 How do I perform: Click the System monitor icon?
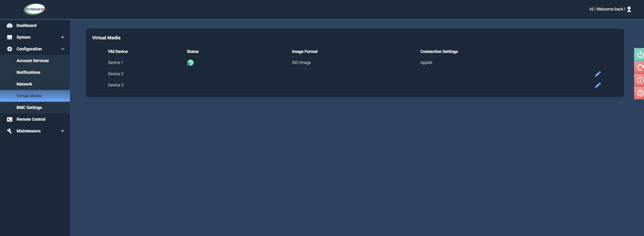[x=10, y=38]
